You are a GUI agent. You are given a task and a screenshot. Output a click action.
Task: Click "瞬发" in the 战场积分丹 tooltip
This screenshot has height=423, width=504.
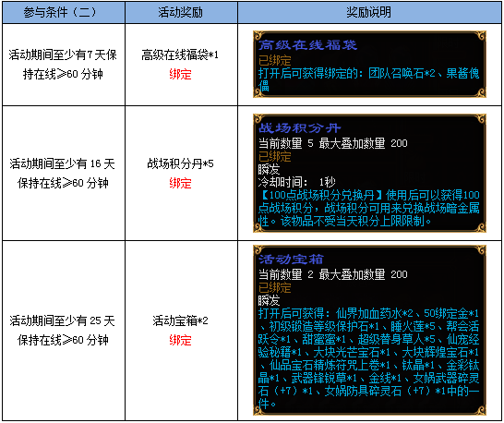(269, 170)
